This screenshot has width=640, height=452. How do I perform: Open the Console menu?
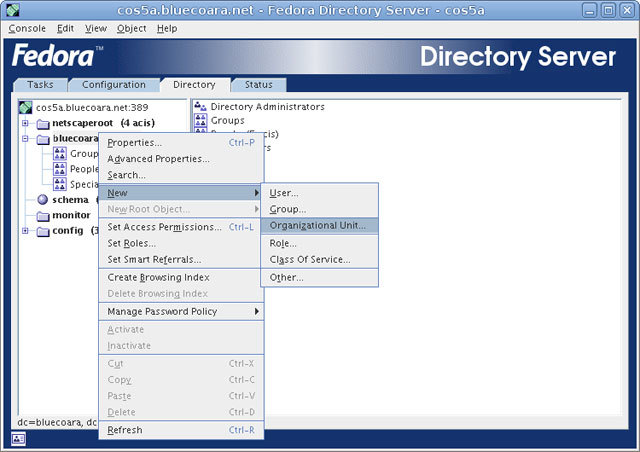coord(27,29)
